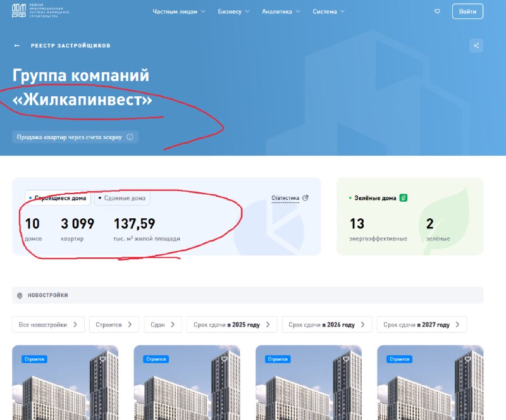Favorite the third building card heart
Screen dimensions: 506x420
pos(346,359)
